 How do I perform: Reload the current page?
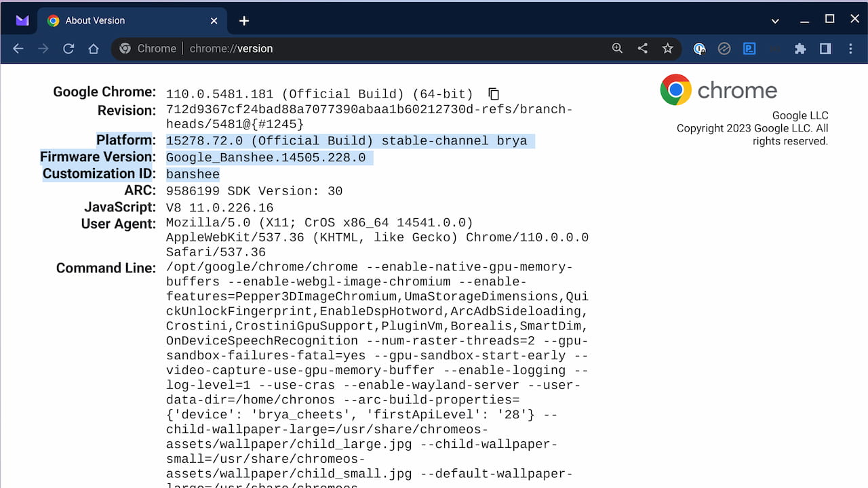click(68, 49)
